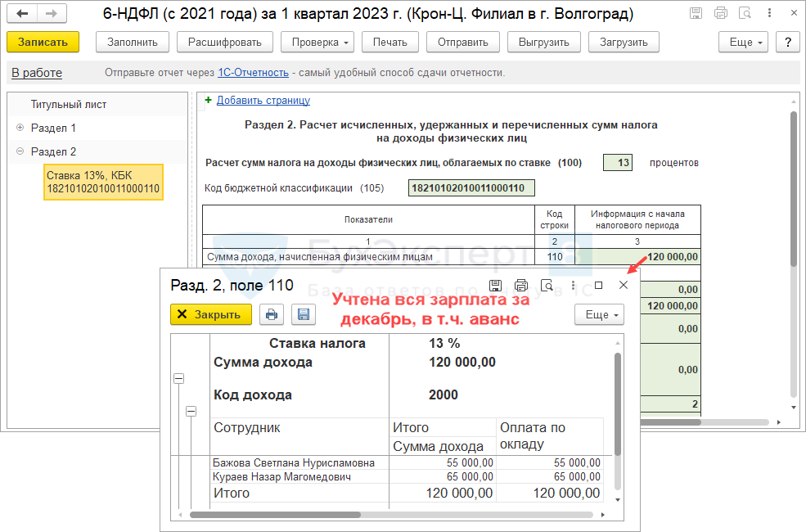Click Кураев Назар Магомедович row
Screen dimensions: 806x532
click(407, 476)
